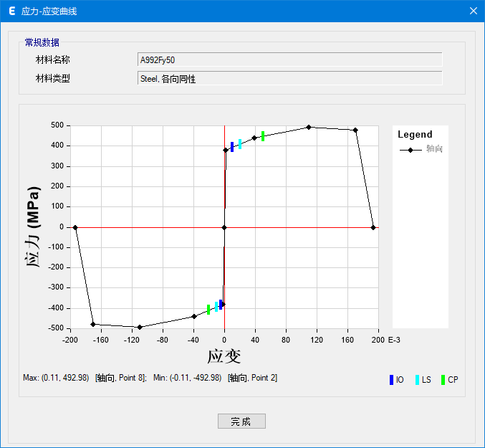
Task: Click the 应变 horizontal axis title
Action: click(x=224, y=356)
